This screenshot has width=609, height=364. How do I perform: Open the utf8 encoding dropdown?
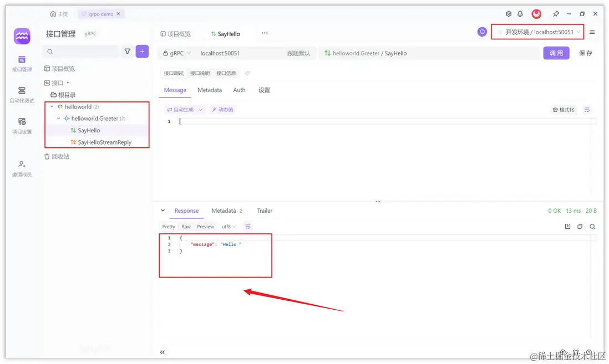[x=229, y=227]
